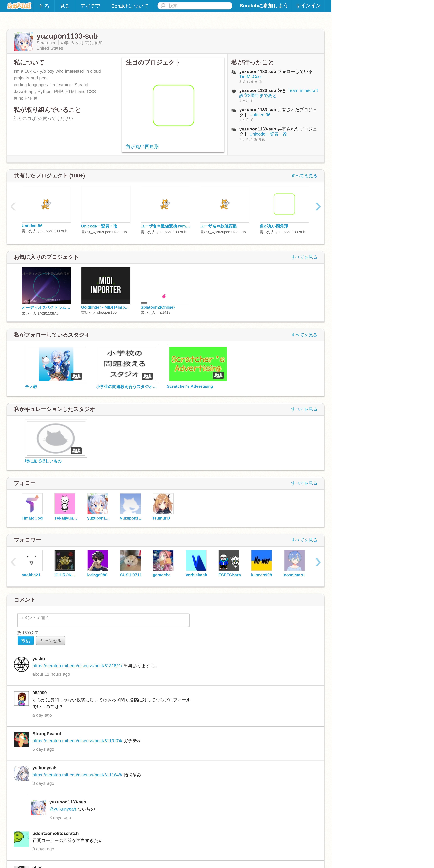This screenshot has height=868, width=434.
Task: Open the アイデア menu item
Action: click(x=90, y=6)
